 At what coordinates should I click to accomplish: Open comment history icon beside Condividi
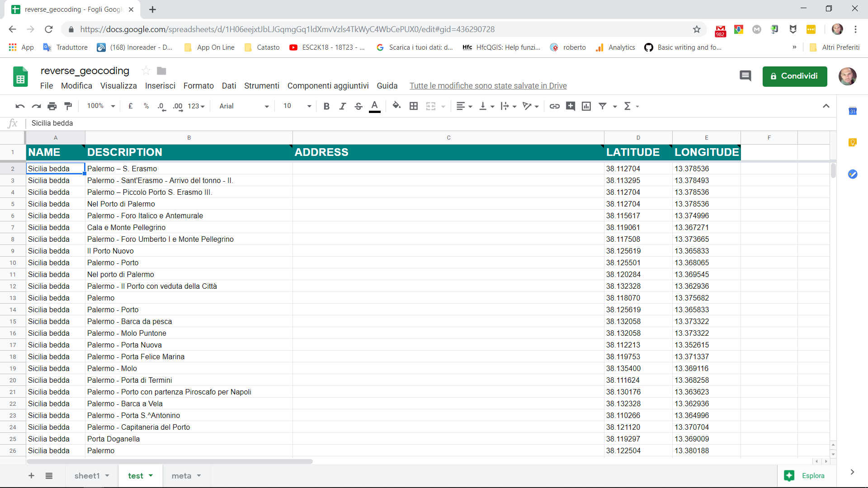point(745,76)
